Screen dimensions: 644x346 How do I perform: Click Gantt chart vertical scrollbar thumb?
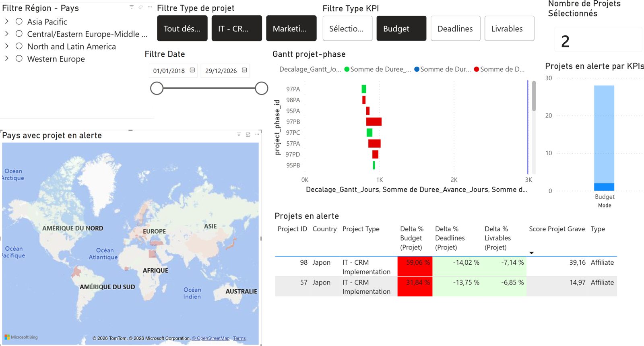click(x=534, y=96)
